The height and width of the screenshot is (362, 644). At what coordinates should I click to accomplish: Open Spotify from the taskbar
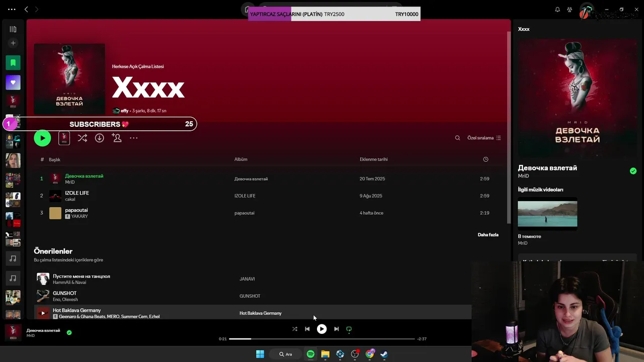coord(310,354)
